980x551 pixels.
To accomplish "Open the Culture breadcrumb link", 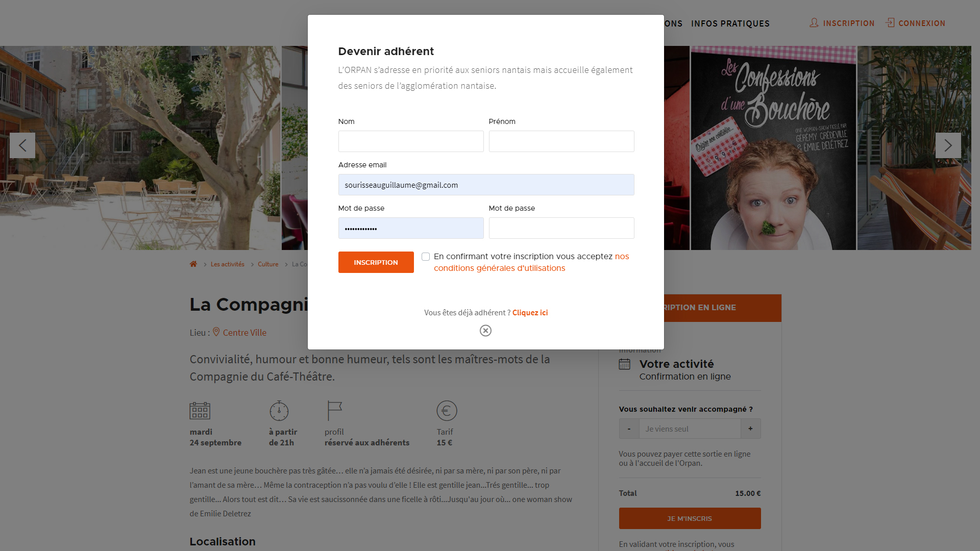I will pyautogui.click(x=268, y=264).
